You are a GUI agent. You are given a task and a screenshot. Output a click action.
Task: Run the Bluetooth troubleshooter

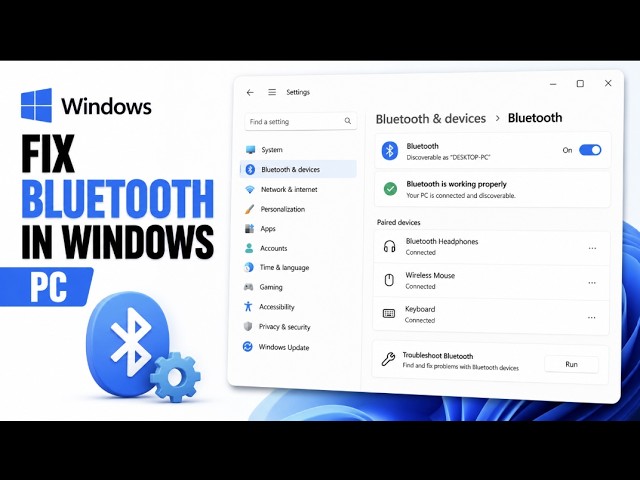(571, 364)
